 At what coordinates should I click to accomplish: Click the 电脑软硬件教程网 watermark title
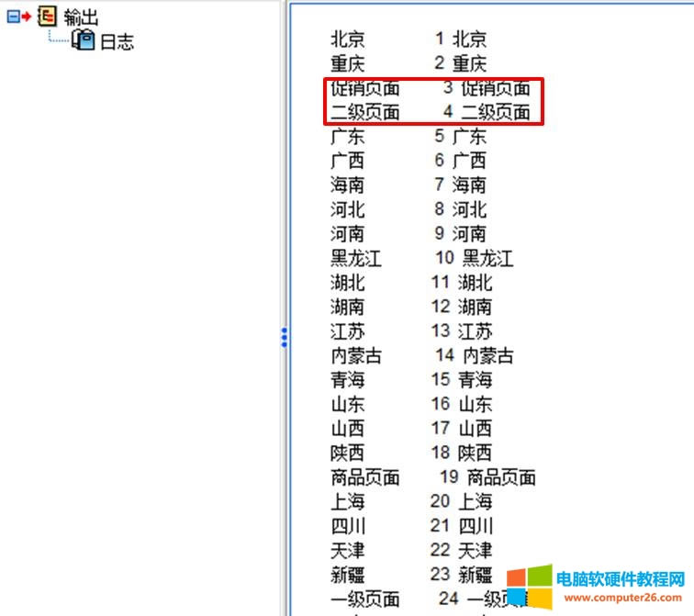(622, 579)
